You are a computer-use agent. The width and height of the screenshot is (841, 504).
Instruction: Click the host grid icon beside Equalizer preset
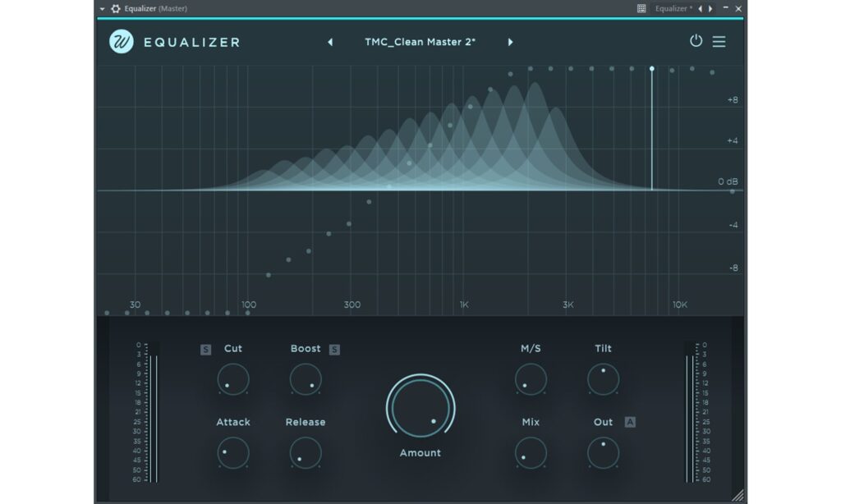pyautogui.click(x=641, y=8)
